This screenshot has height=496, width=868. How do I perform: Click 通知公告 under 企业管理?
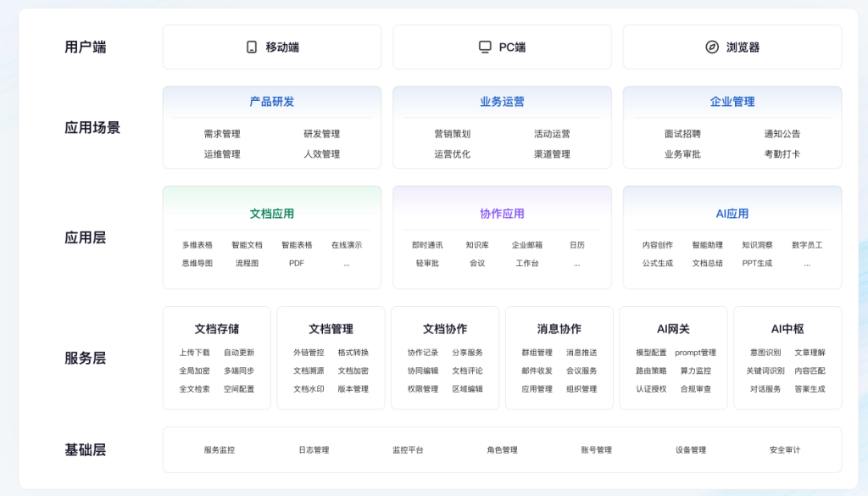(x=782, y=133)
